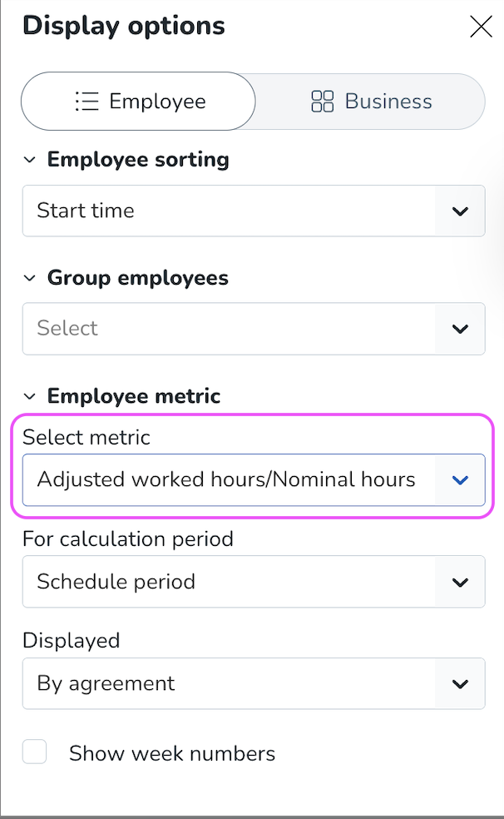Collapse the Group employees section
The width and height of the screenshot is (504, 819).
click(x=30, y=278)
